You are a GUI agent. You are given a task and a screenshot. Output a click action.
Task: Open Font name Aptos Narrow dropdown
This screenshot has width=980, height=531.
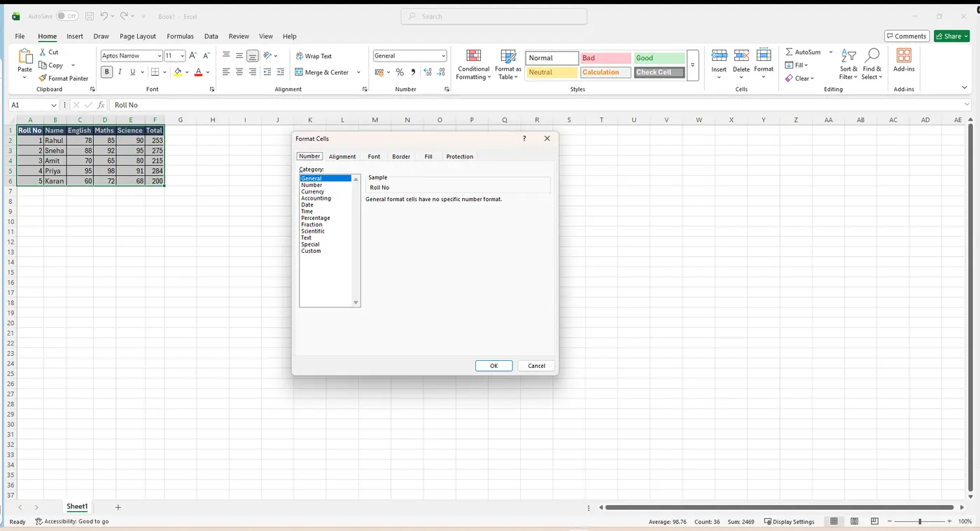(x=160, y=56)
